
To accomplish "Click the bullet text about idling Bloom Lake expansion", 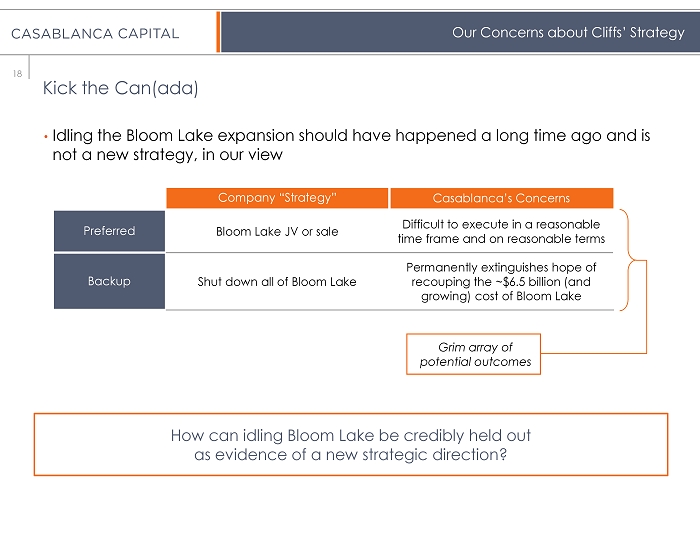I will [350, 144].
